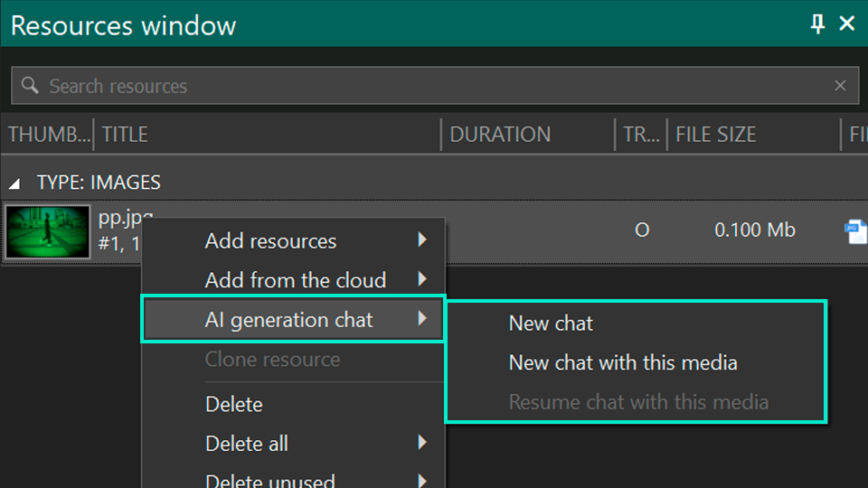Sort by TR... column header
The height and width of the screenshot is (488, 868).
point(641,135)
